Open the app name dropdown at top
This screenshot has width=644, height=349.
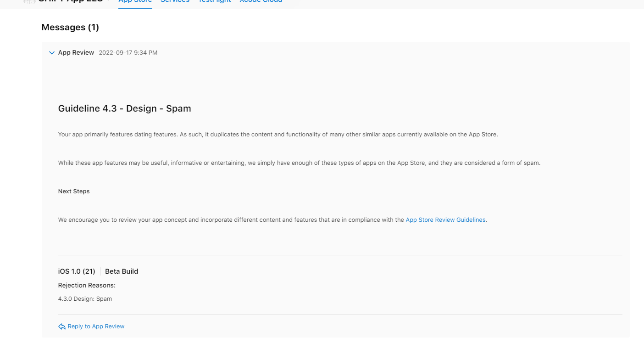108,1
